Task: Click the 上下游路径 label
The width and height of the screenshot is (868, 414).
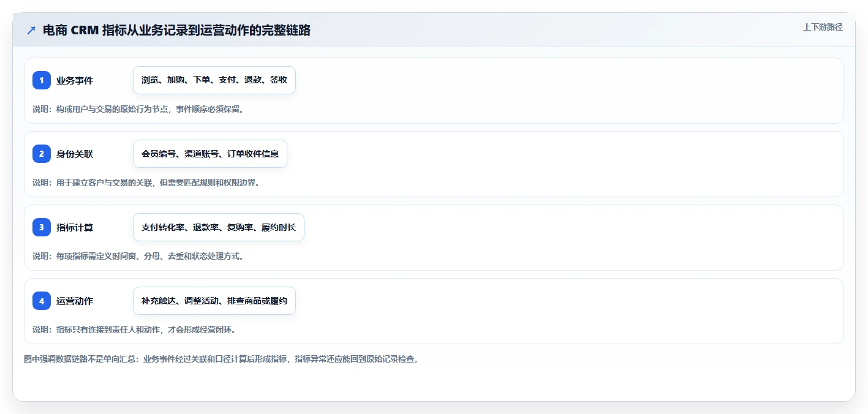Action: pos(823,27)
